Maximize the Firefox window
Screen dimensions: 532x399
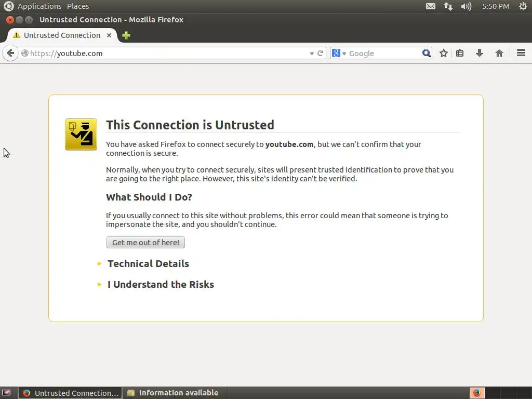(x=29, y=20)
